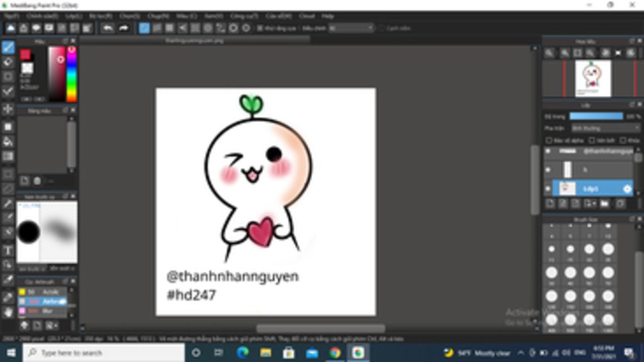Toggle the Khử răng cưa checkbox

260,28
